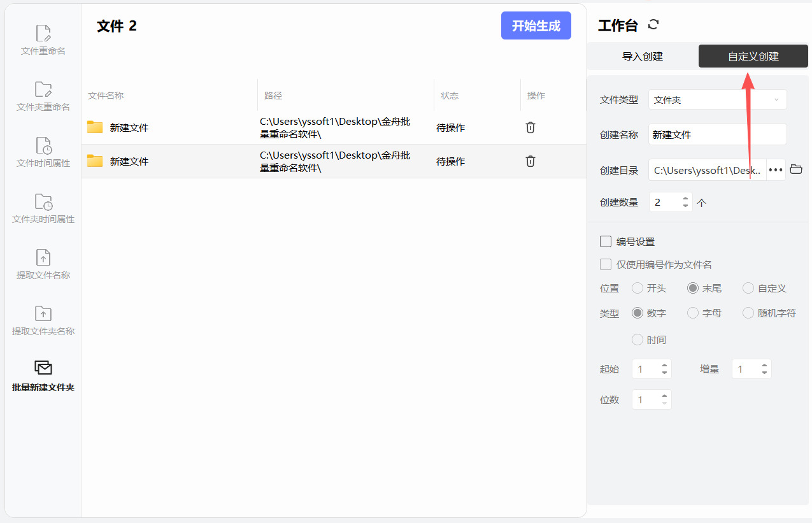This screenshot has height=523, width=812.
Task: Enable the 编号设置 checkbox
Action: [x=606, y=241]
